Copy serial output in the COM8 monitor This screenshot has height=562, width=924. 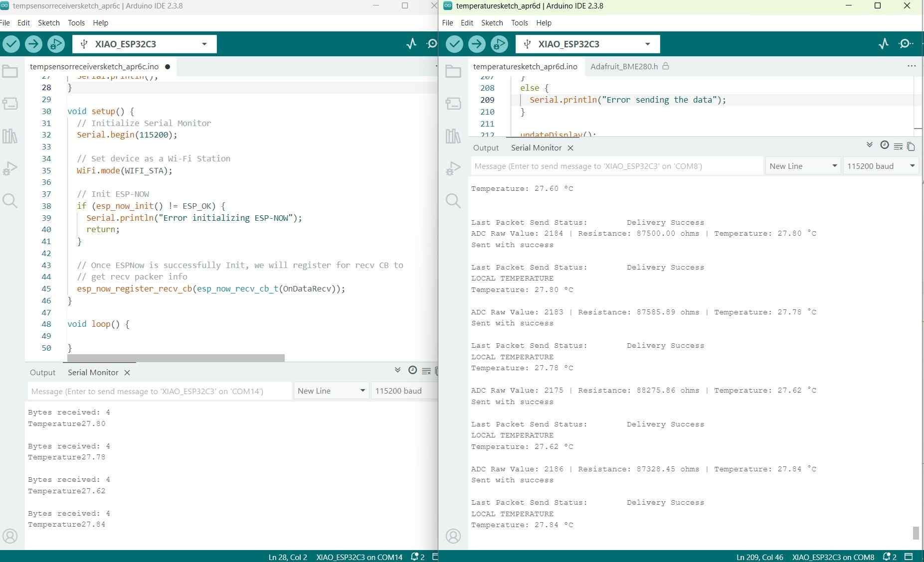[911, 146]
